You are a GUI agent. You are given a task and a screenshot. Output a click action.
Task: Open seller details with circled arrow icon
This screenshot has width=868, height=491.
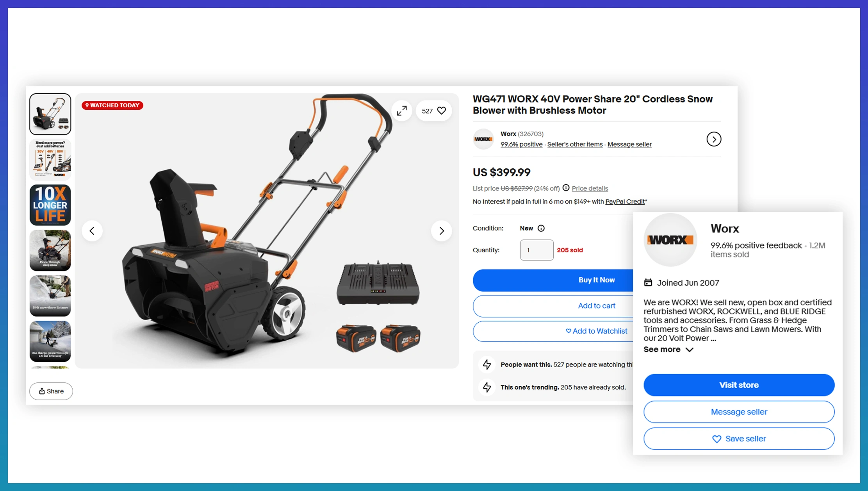[713, 139]
